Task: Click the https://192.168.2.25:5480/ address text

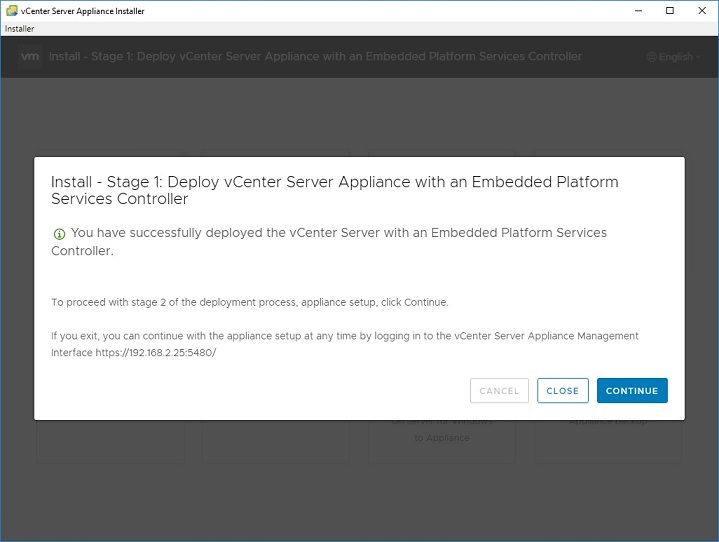Action: (156, 353)
